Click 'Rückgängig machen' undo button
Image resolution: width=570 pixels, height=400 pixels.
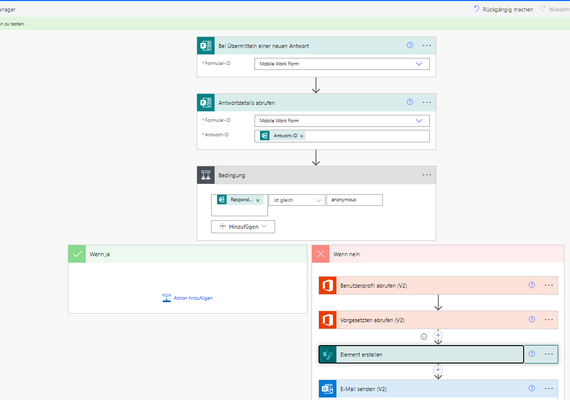point(503,9)
